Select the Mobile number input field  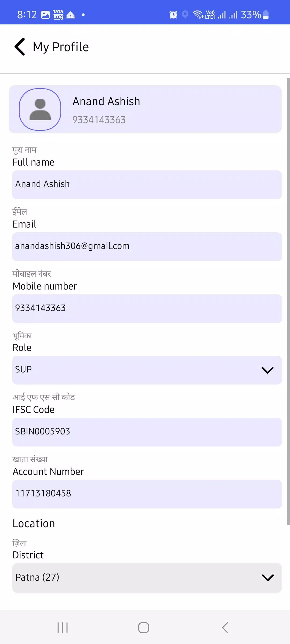tap(147, 309)
